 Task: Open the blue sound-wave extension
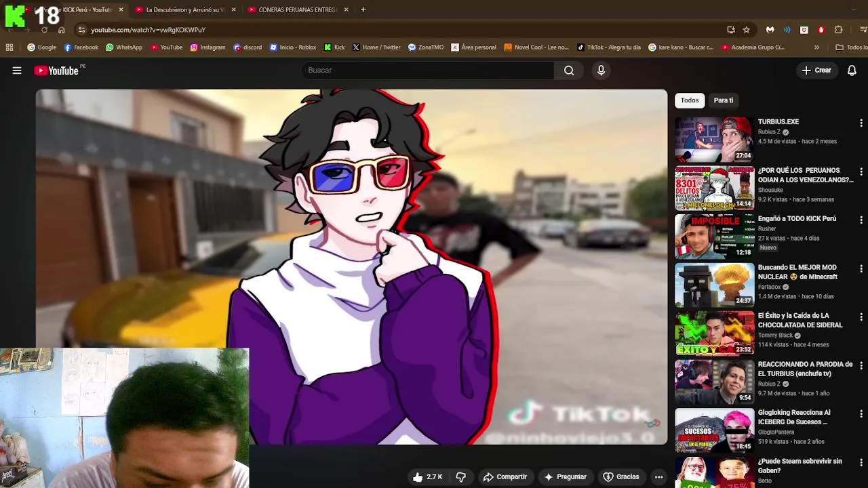point(787,30)
